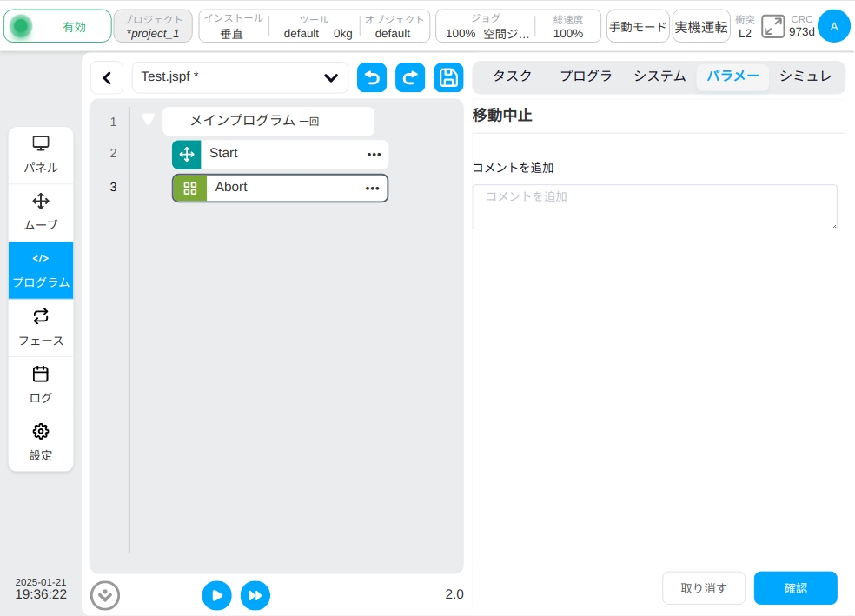Switch to the Parameter tab
Viewport: 855px width, 616px height.
point(732,76)
